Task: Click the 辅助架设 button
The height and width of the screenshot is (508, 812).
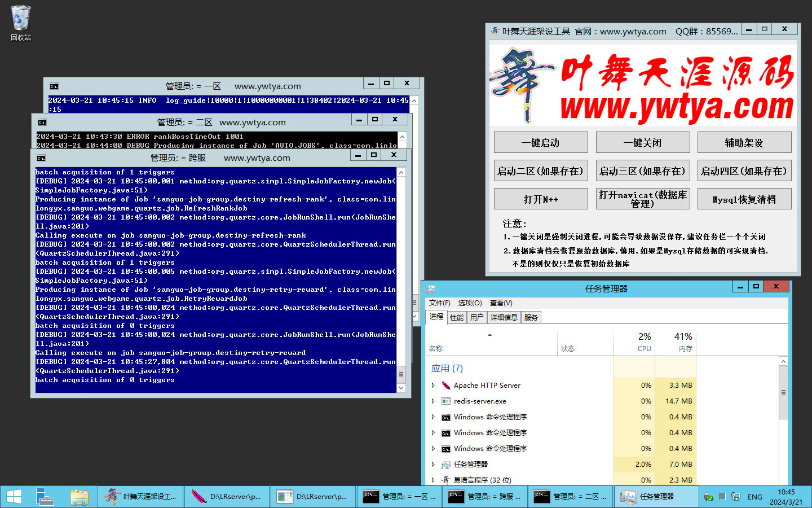Action: pyautogui.click(x=744, y=143)
